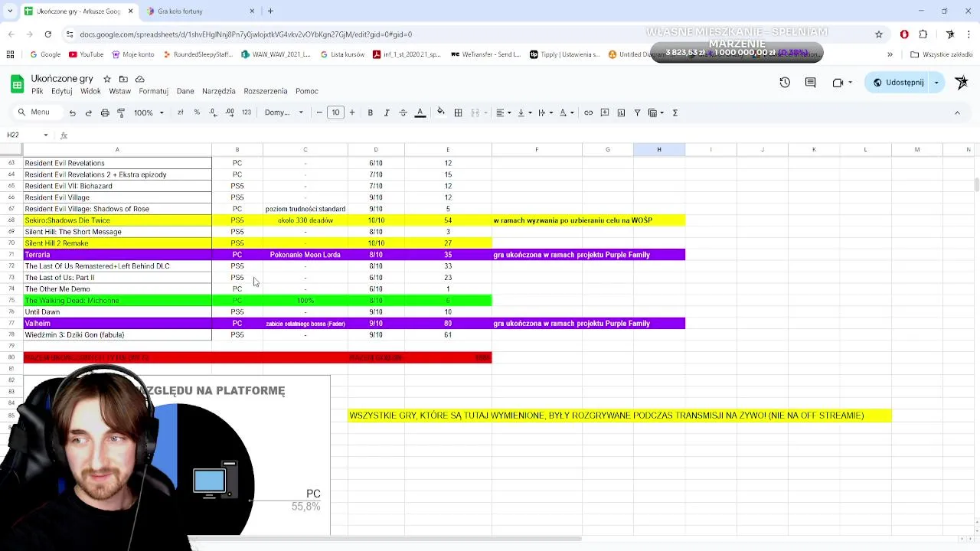The height and width of the screenshot is (551, 980).
Task: Click the Redo arrow in toolbar
Action: pyautogui.click(x=88, y=112)
